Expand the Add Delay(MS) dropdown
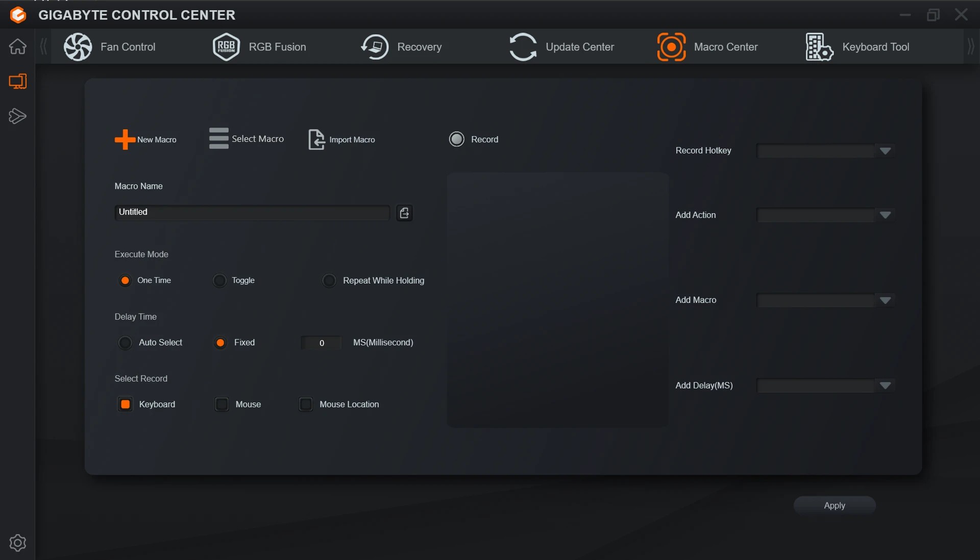The image size is (980, 560). pyautogui.click(x=885, y=386)
